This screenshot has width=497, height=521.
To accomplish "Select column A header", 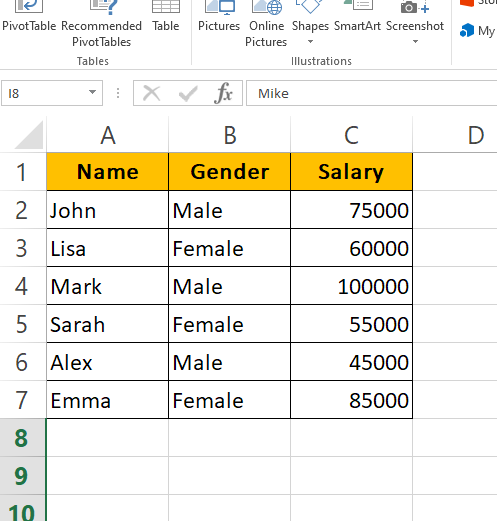I will click(108, 135).
